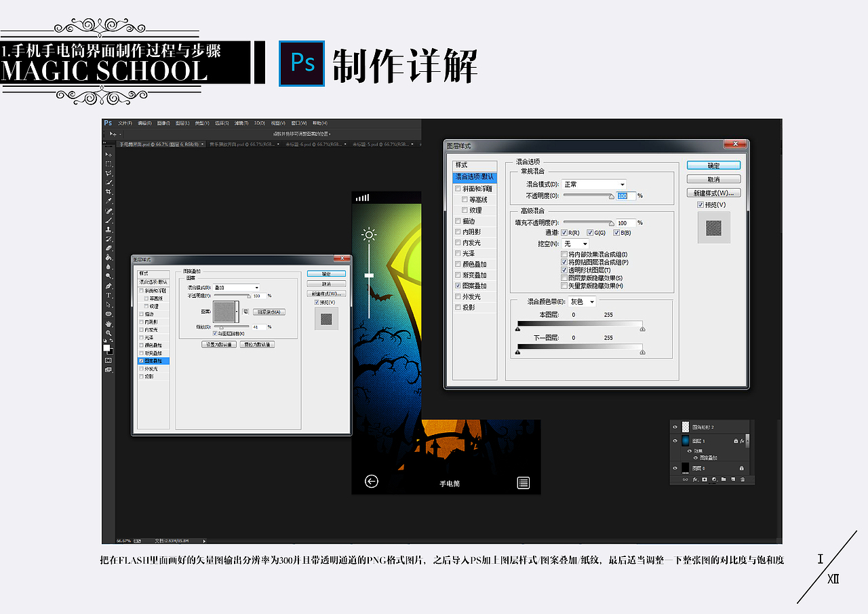Enable 内阴影 in the Blending Options dialog
Screen dimensions: 868x614
(x=458, y=232)
